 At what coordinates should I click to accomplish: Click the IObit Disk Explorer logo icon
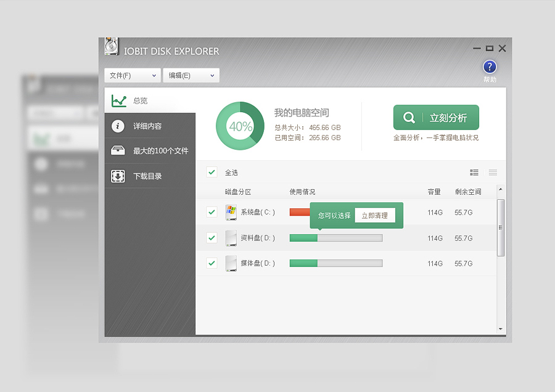112,46
